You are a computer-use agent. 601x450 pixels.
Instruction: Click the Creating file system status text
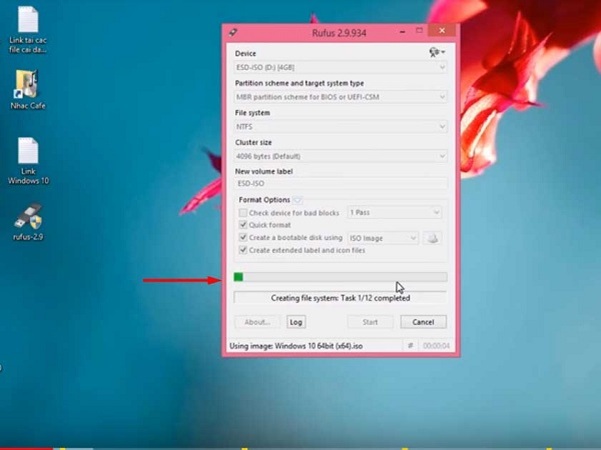point(340,298)
